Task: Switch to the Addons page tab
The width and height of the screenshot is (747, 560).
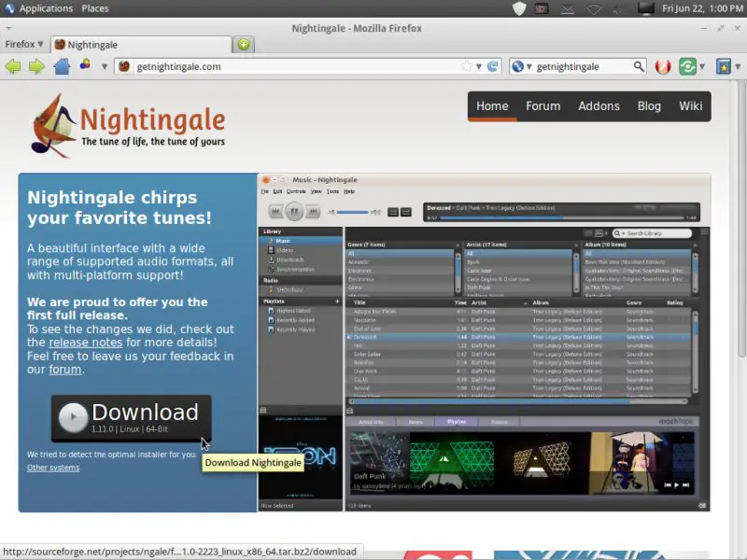Action: click(599, 105)
